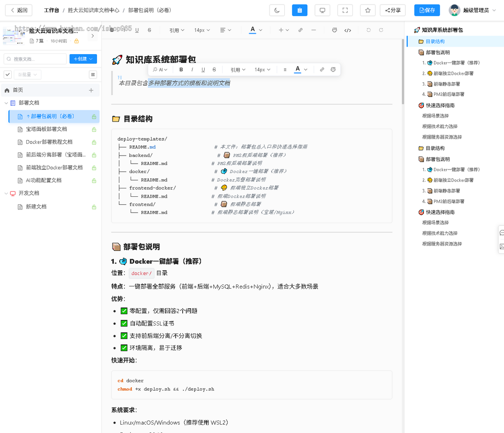Click the format painter icon in floating toolbar

point(333,70)
